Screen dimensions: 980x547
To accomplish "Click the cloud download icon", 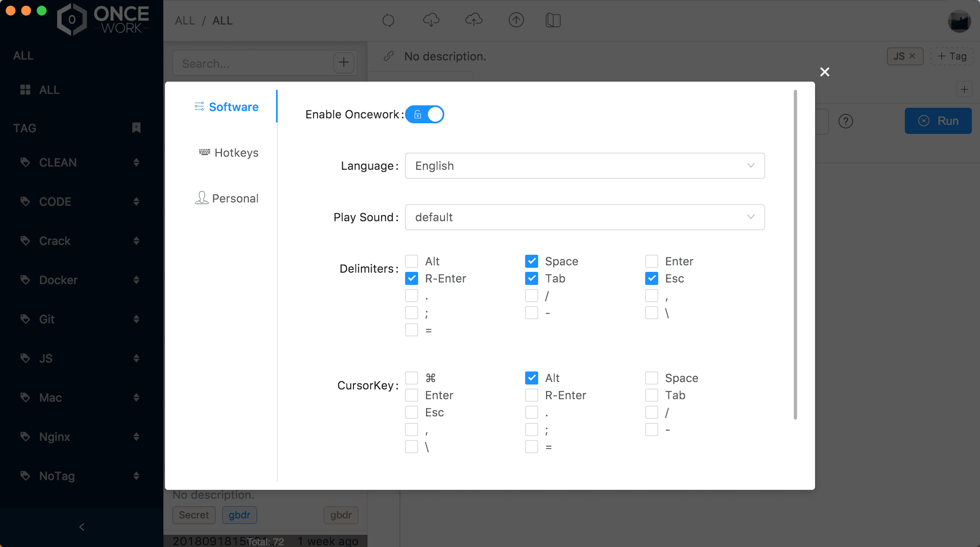I will pyautogui.click(x=431, y=20).
